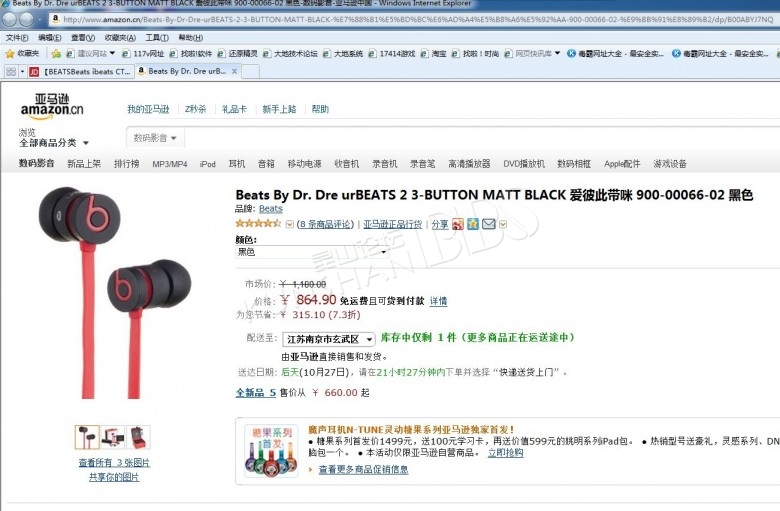Image resolution: width=780 pixels, height=511 pixels.
Task: Open the 找啦!软件 bookmark
Action: (x=191, y=53)
